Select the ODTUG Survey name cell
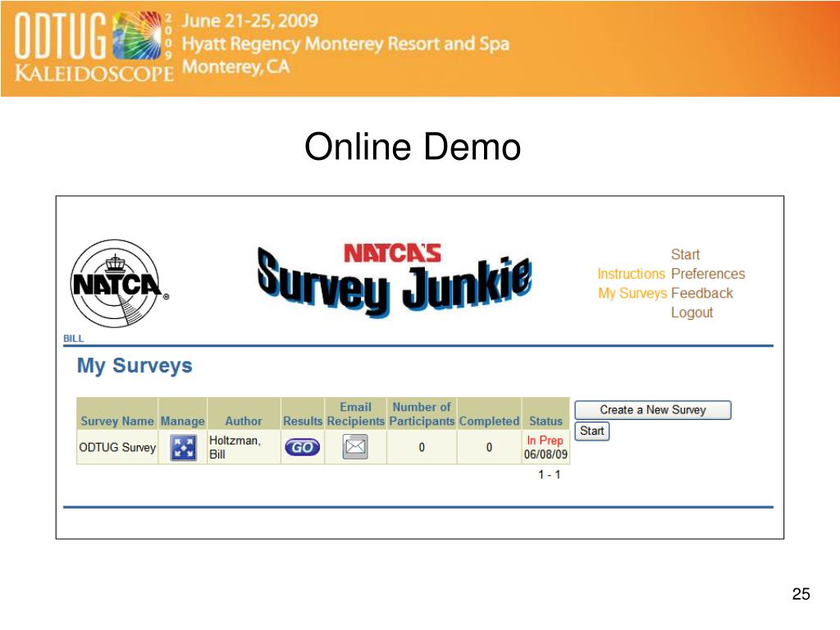 (x=117, y=447)
